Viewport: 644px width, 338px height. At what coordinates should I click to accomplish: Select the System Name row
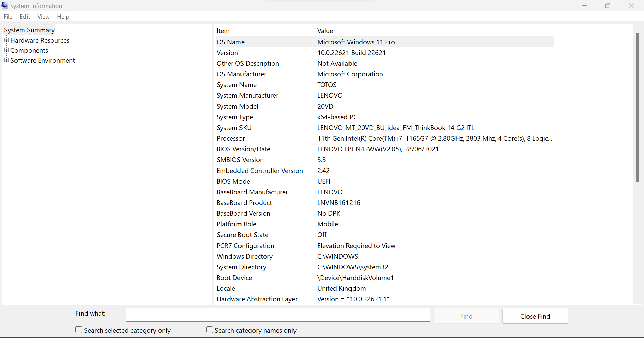(x=384, y=85)
